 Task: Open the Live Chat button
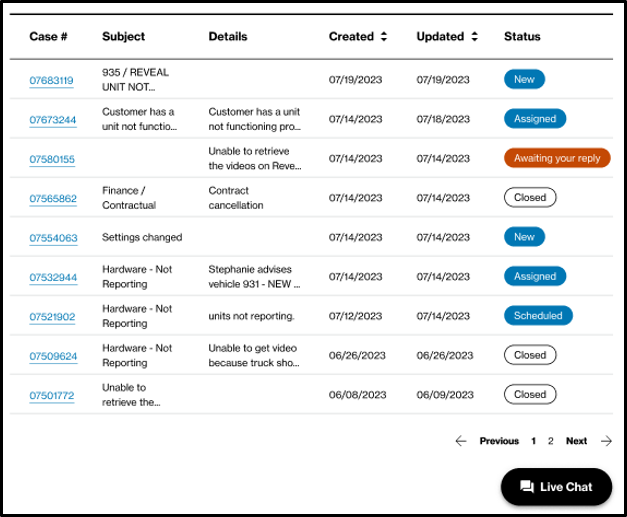[x=556, y=487]
